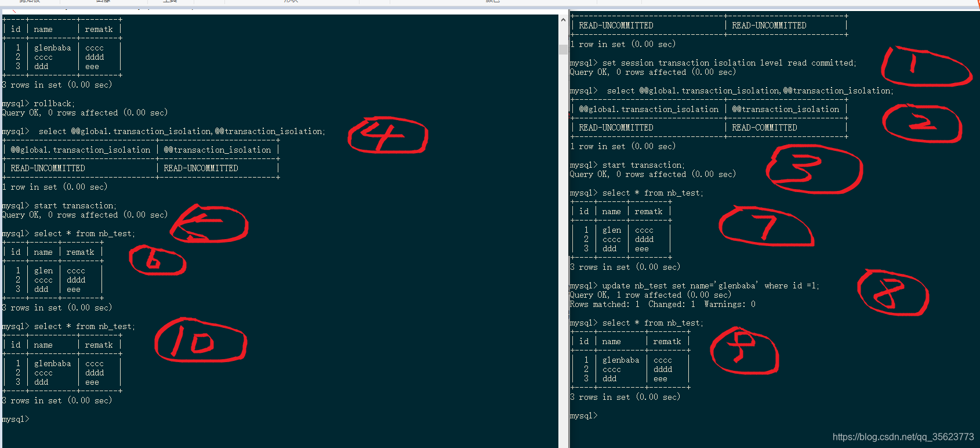The width and height of the screenshot is (980, 448).
Task: Click the 'READ-COMMITTED' cell in right terminal
Action: [764, 128]
